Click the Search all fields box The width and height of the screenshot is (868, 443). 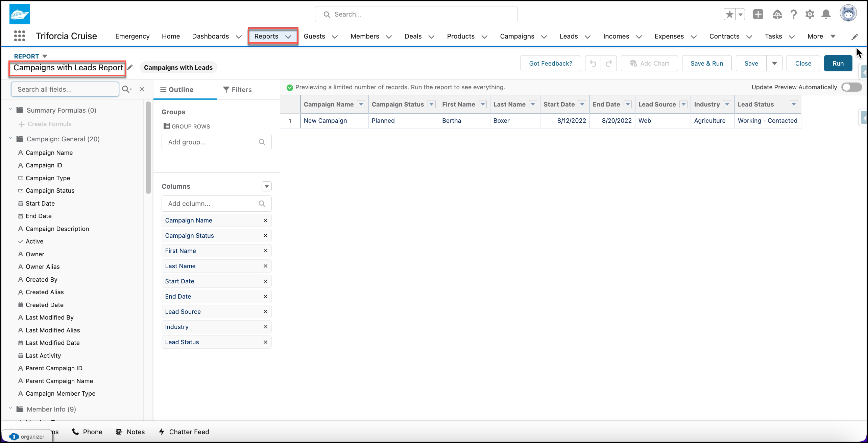(65, 89)
